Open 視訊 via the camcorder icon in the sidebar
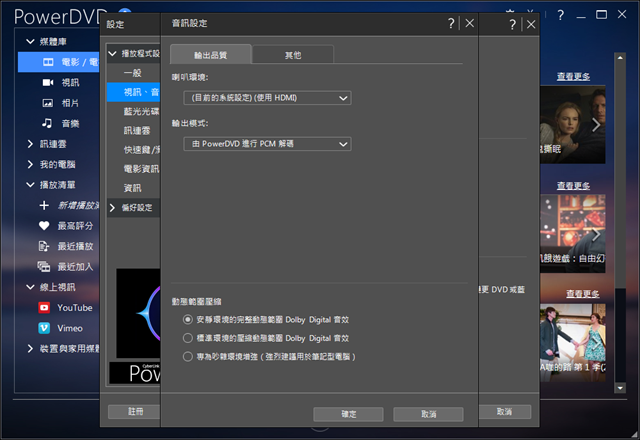 coord(48,82)
